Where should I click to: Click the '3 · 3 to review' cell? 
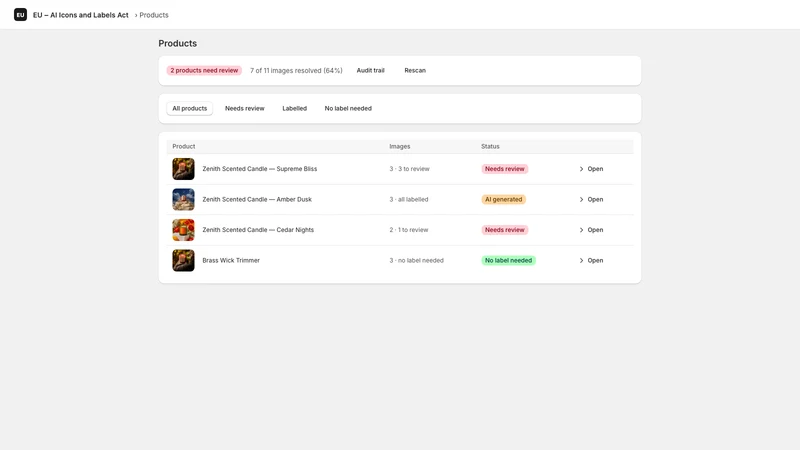tap(409, 169)
